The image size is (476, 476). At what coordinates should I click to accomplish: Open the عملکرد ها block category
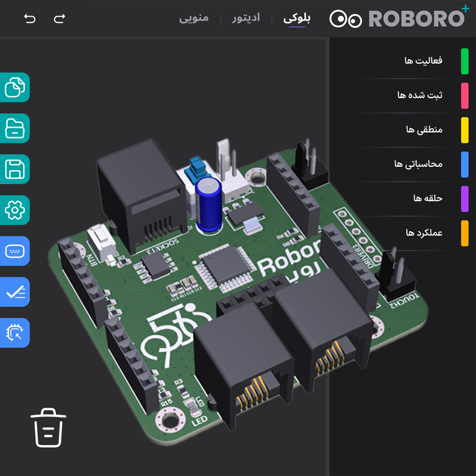[404, 233]
